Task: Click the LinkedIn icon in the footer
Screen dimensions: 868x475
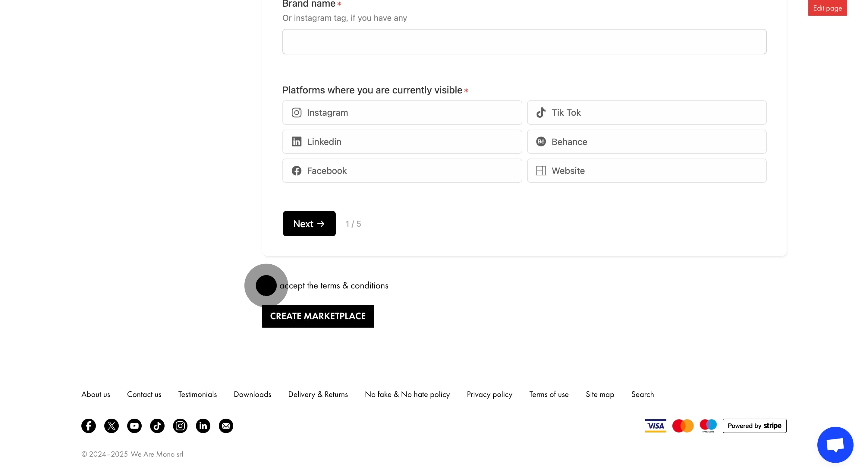Action: [203, 426]
